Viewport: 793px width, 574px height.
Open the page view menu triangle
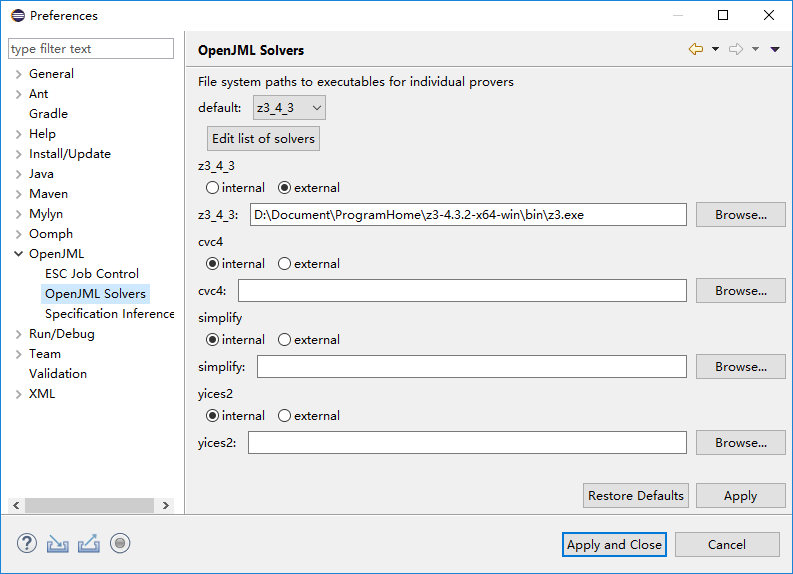[x=775, y=49]
